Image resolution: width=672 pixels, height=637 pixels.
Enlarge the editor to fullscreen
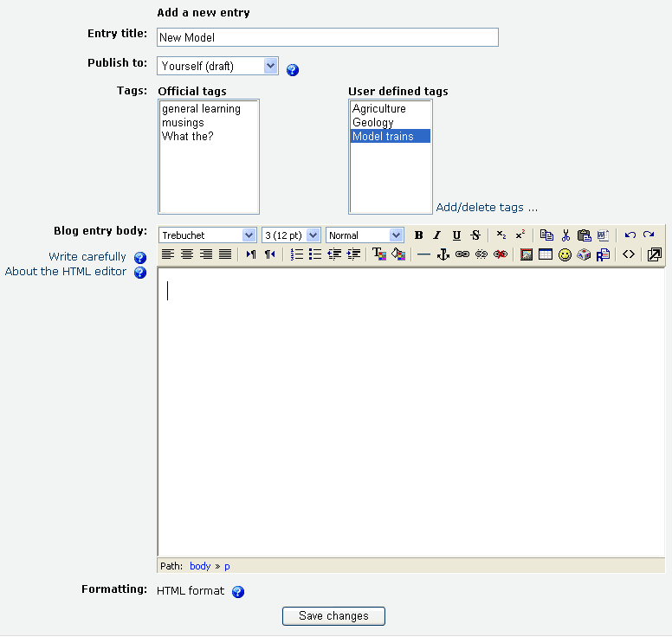655,254
